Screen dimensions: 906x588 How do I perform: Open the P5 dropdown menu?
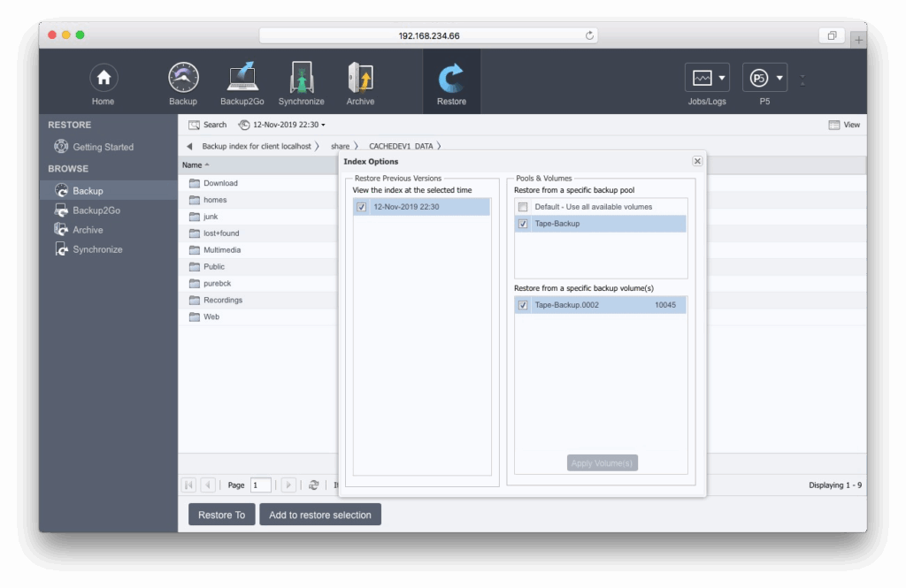tap(764, 79)
